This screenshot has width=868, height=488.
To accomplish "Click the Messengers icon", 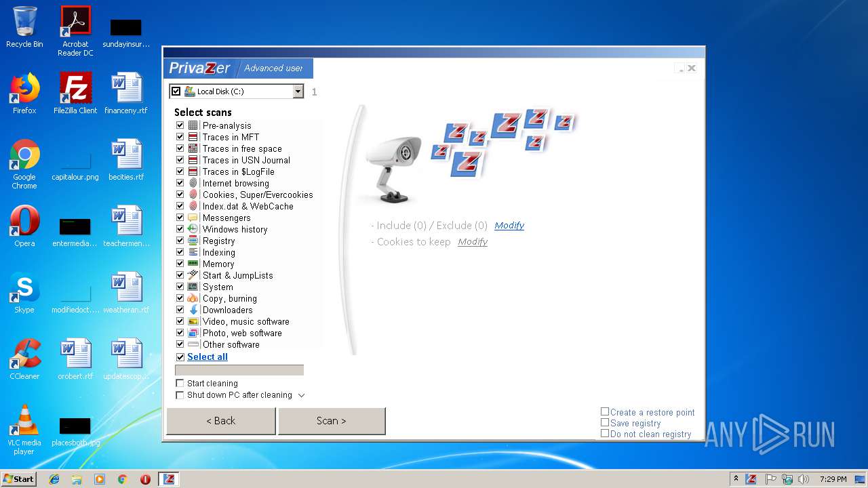I will [x=193, y=218].
